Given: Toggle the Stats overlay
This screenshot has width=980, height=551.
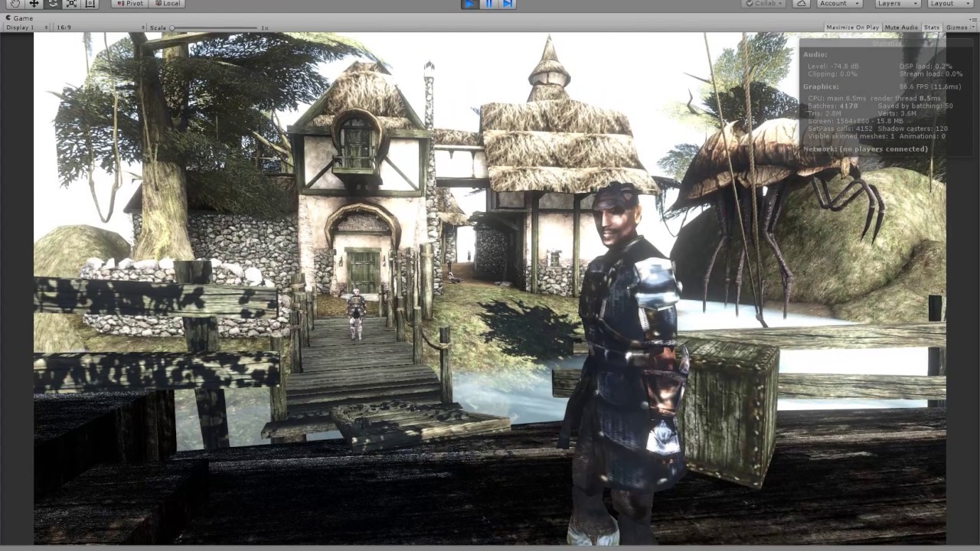Looking at the screenshot, I should pyautogui.click(x=931, y=27).
